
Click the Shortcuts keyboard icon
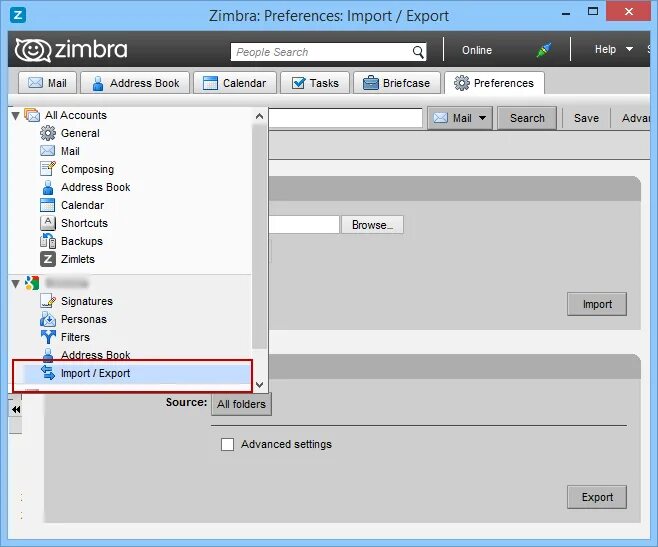pyautogui.click(x=48, y=223)
